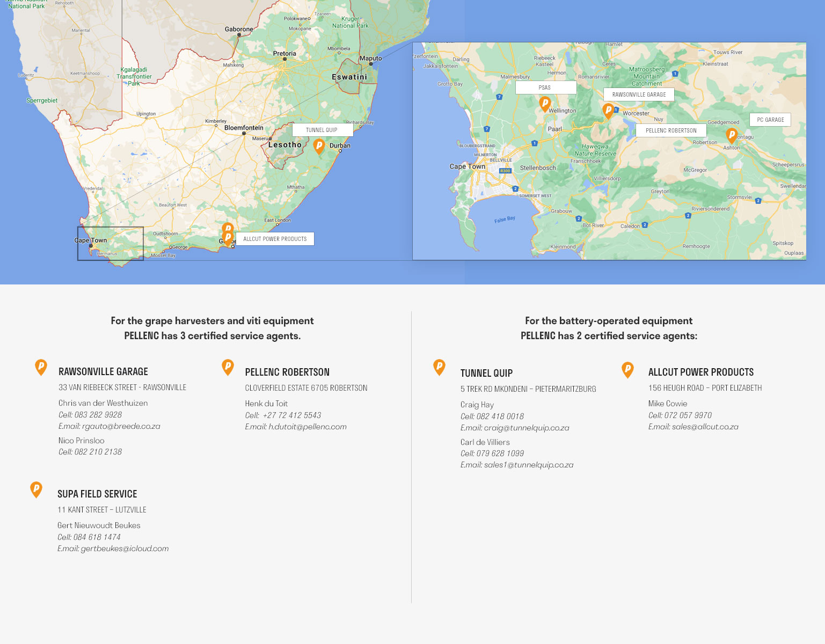The height and width of the screenshot is (644, 825).
Task: Click the RAWSONVILLE GARAGE map label
Action: coord(639,94)
